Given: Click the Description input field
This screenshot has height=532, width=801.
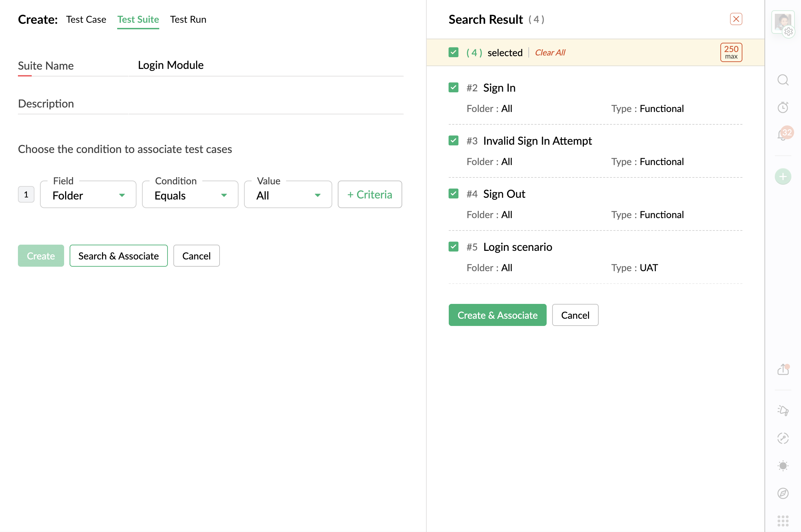Looking at the screenshot, I should [x=265, y=104].
